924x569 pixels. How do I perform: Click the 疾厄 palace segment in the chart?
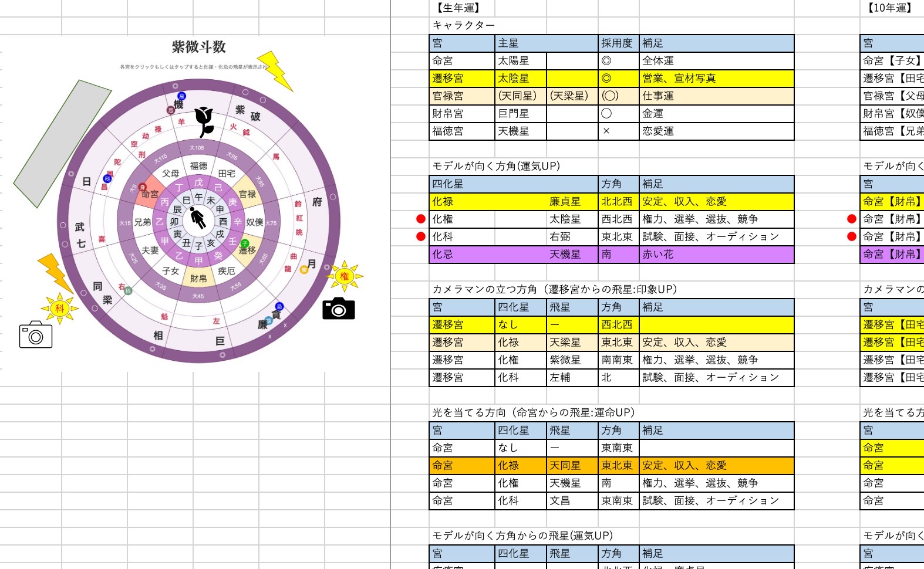[227, 270]
